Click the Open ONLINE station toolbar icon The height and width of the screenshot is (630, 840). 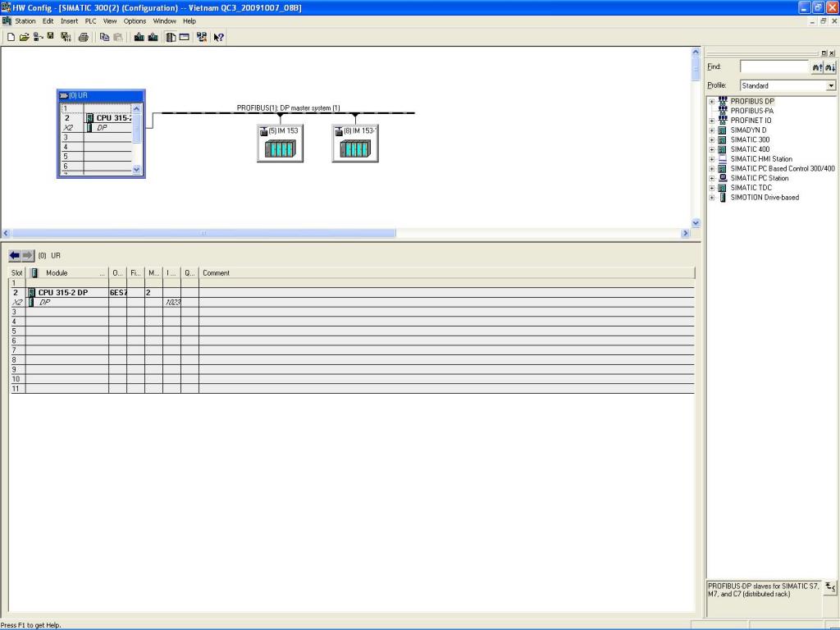click(x=38, y=37)
